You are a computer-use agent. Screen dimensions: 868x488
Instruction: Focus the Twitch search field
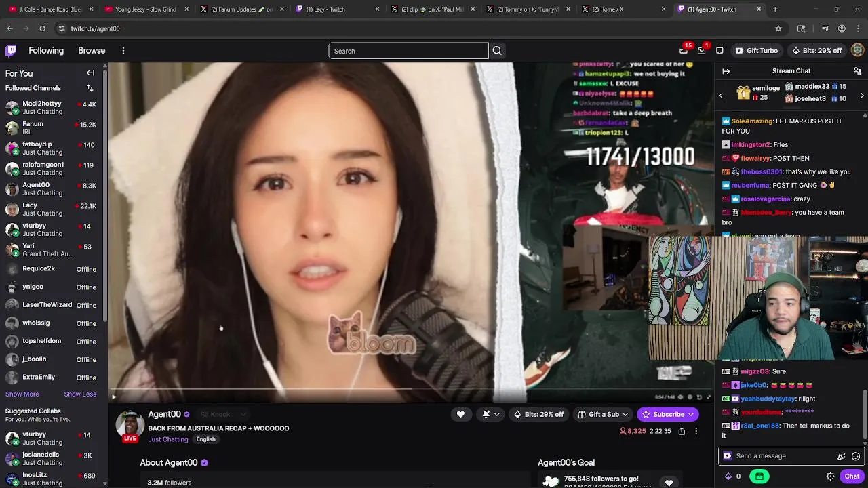click(x=408, y=51)
